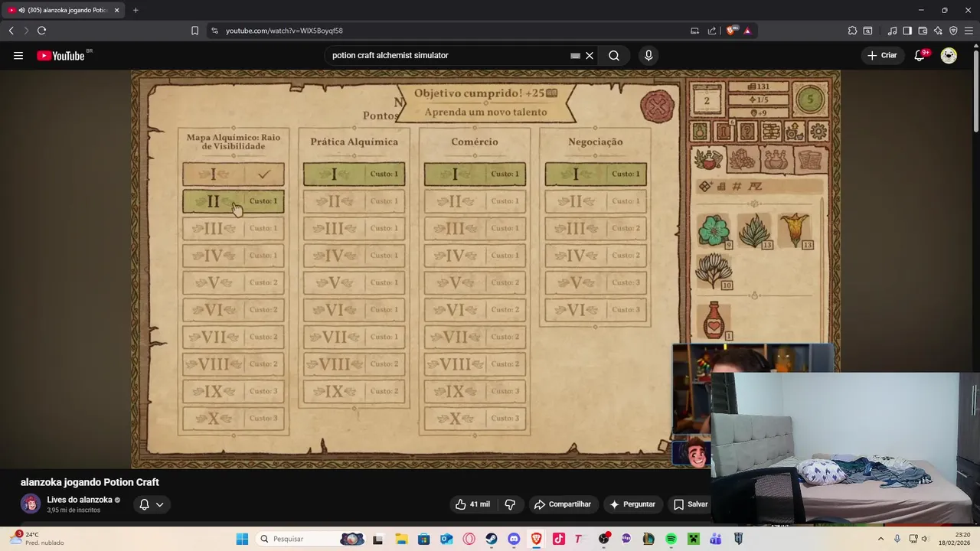
Task: Click the YouTube search magnifier button
Action: [x=614, y=55]
